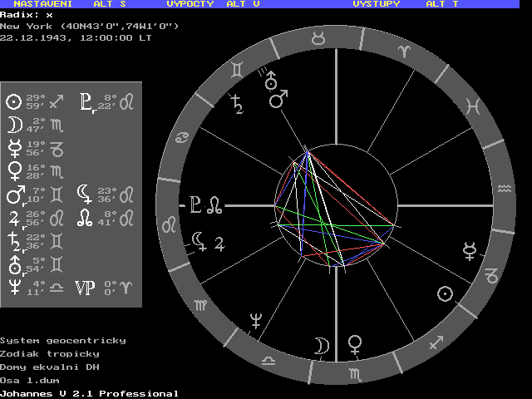Click the 'Zodiak tropicky' setting text
This screenshot has width=532, height=399.
pyautogui.click(x=50, y=353)
